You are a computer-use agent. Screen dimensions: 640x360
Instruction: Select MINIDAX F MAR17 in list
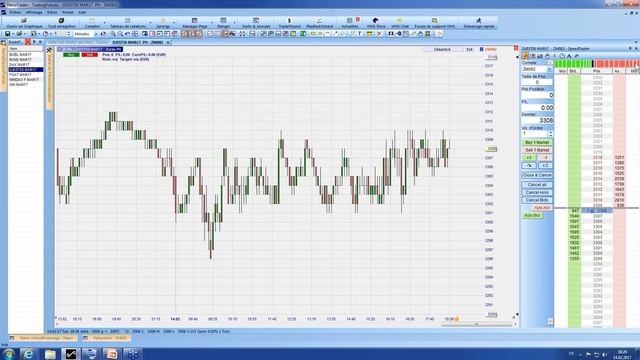pos(24,80)
